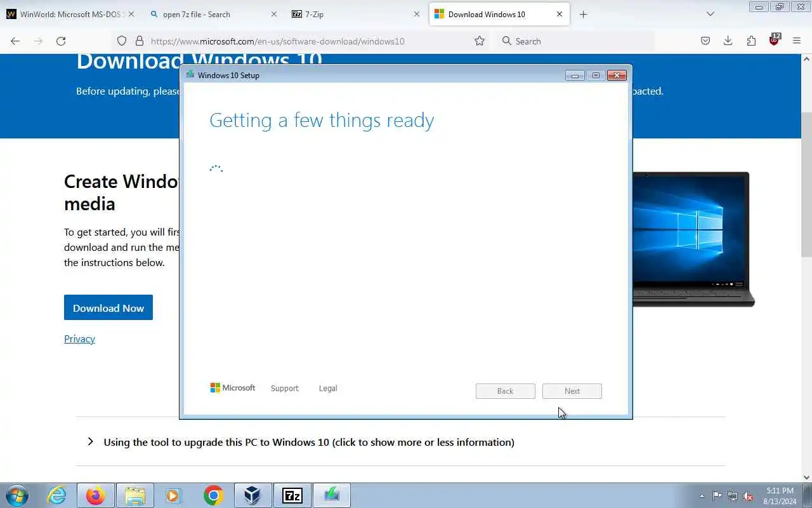Click Download Now button on webpage
Viewport: 812px width, 508px height.
pyautogui.click(x=108, y=308)
